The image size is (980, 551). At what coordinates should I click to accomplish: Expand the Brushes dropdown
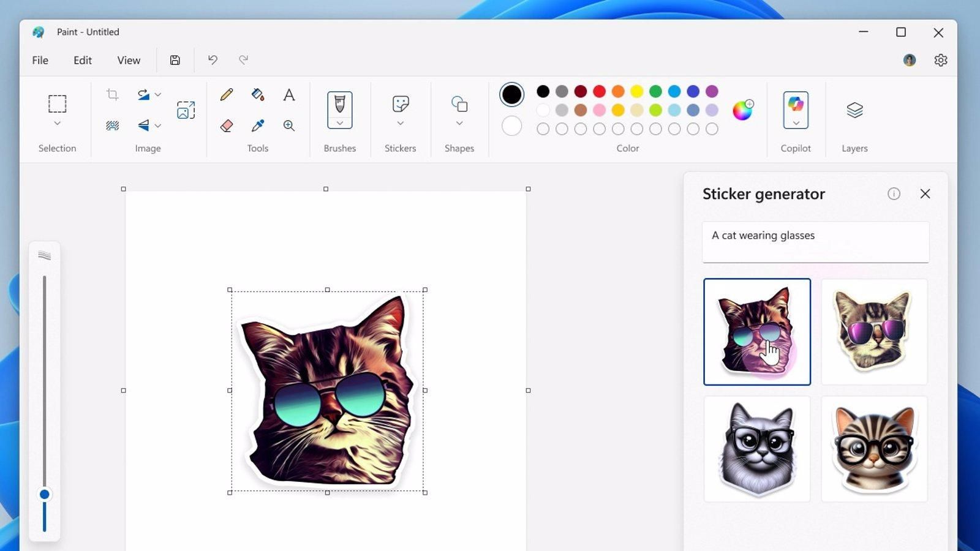pyautogui.click(x=340, y=122)
